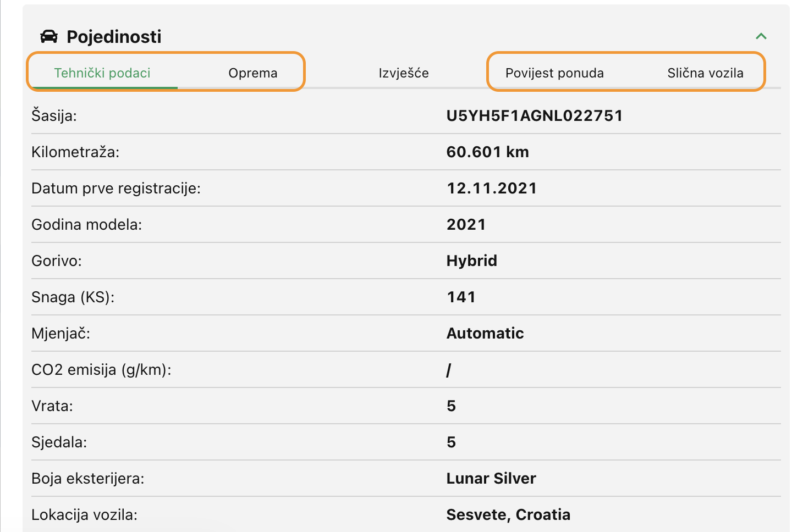Image resolution: width=803 pixels, height=532 pixels.
Task: Click the Pojedinosti section heading
Action: [114, 37]
